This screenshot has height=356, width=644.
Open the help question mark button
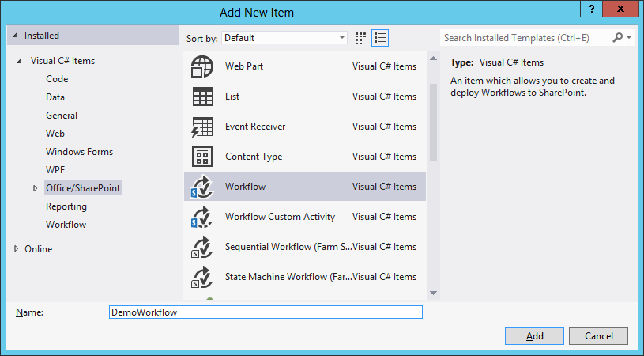click(x=591, y=9)
